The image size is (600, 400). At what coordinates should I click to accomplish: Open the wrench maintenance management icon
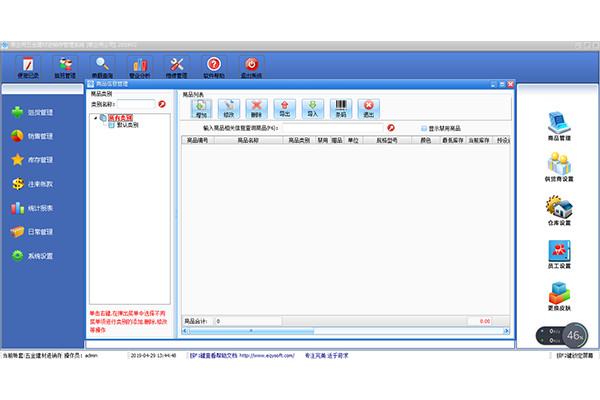pos(177,67)
